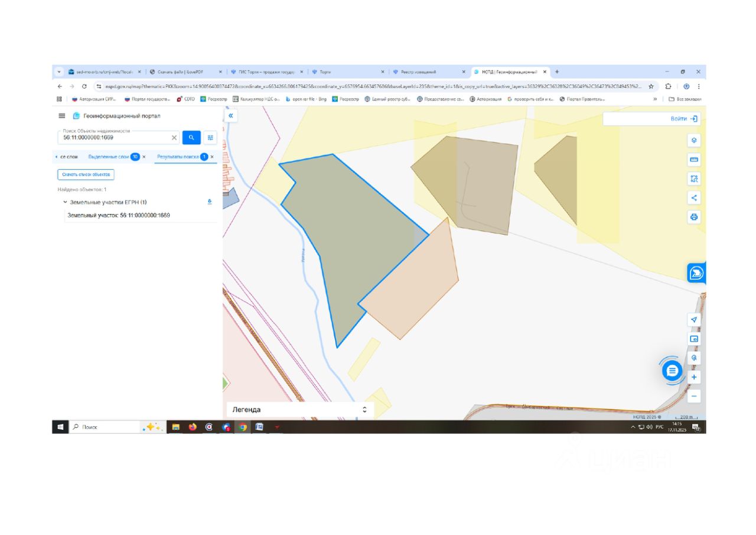The height and width of the screenshot is (535, 756).
Task: Launch Firefox from the taskbar
Action: click(193, 427)
